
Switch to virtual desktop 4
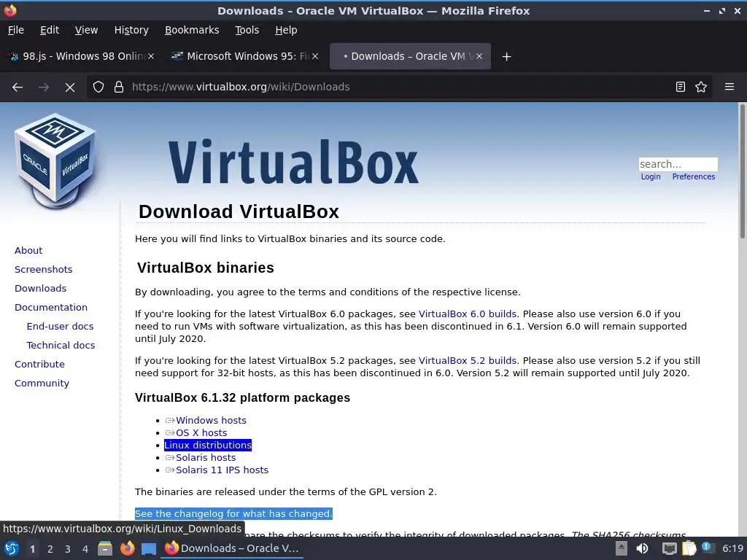point(85,549)
